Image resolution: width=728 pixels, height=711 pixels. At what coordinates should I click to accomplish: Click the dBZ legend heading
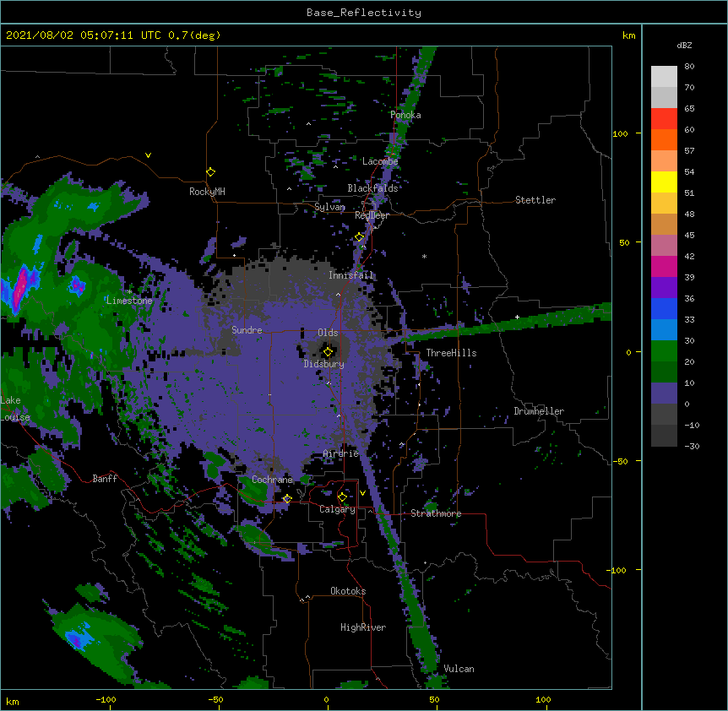pyautogui.click(x=684, y=46)
